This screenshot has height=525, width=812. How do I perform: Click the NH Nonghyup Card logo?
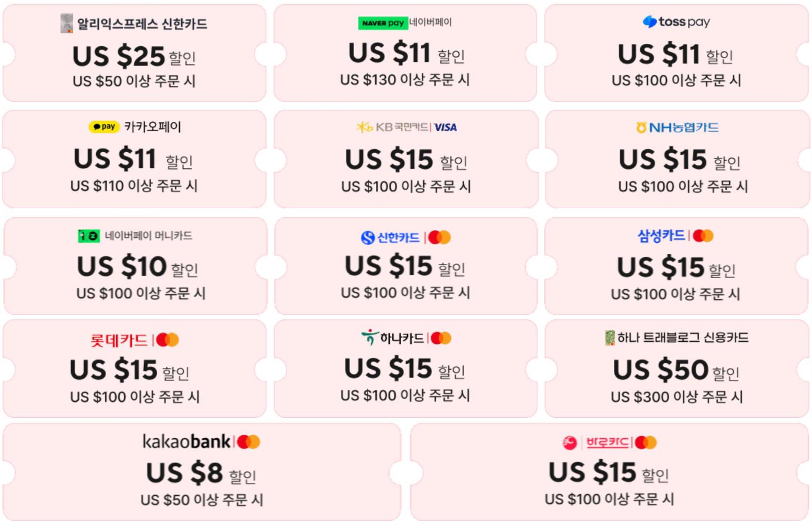click(677, 128)
